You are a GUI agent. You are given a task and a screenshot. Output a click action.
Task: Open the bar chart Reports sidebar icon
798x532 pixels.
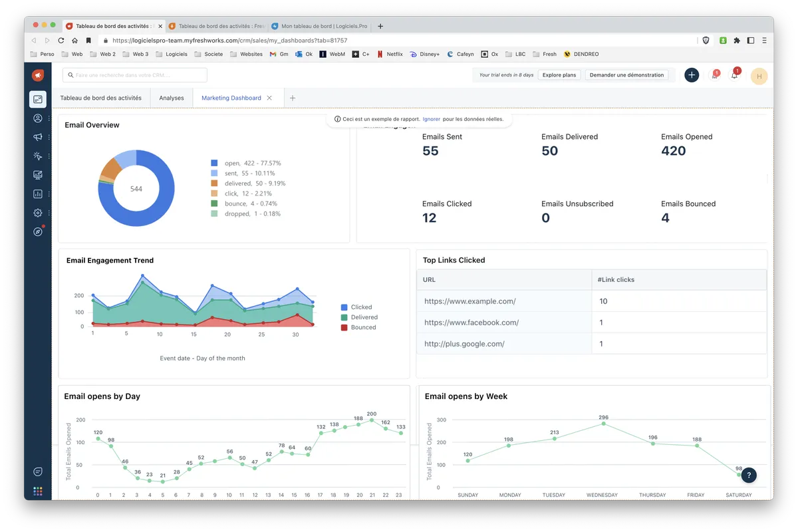[38, 194]
